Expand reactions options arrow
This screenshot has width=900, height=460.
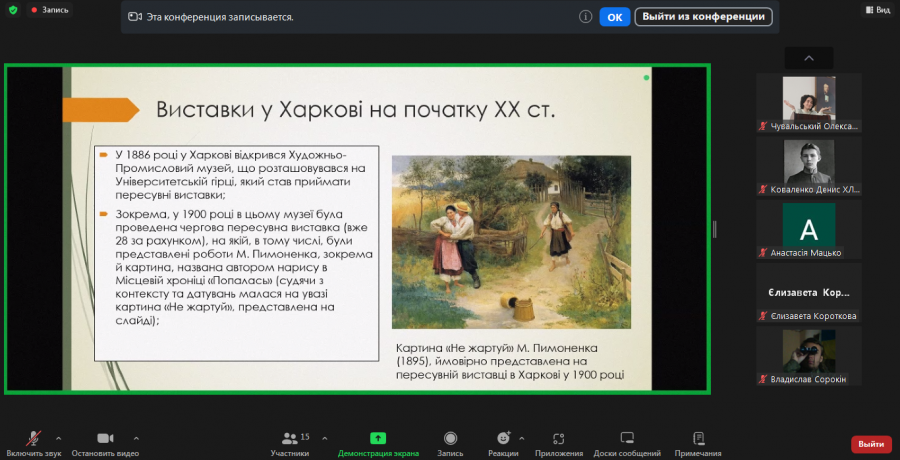(522, 438)
